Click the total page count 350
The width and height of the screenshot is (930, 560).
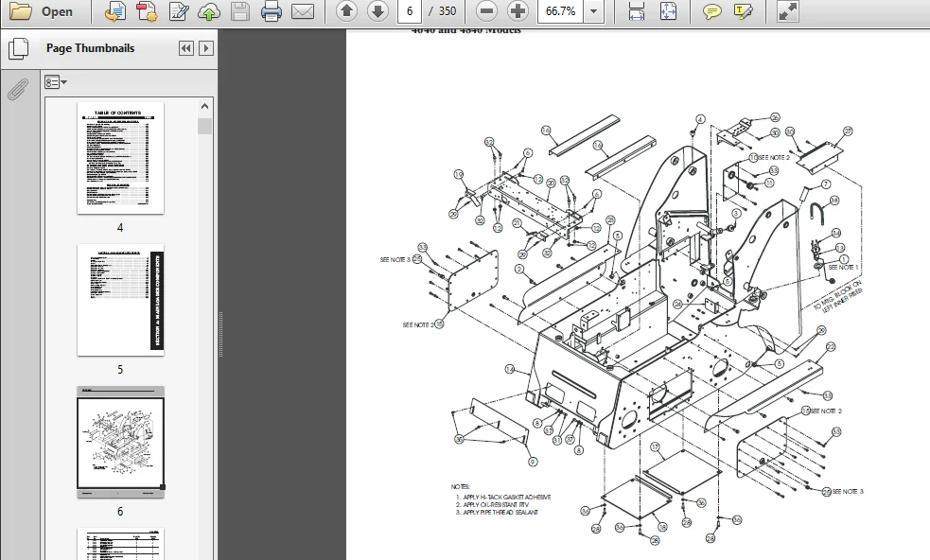tap(447, 11)
